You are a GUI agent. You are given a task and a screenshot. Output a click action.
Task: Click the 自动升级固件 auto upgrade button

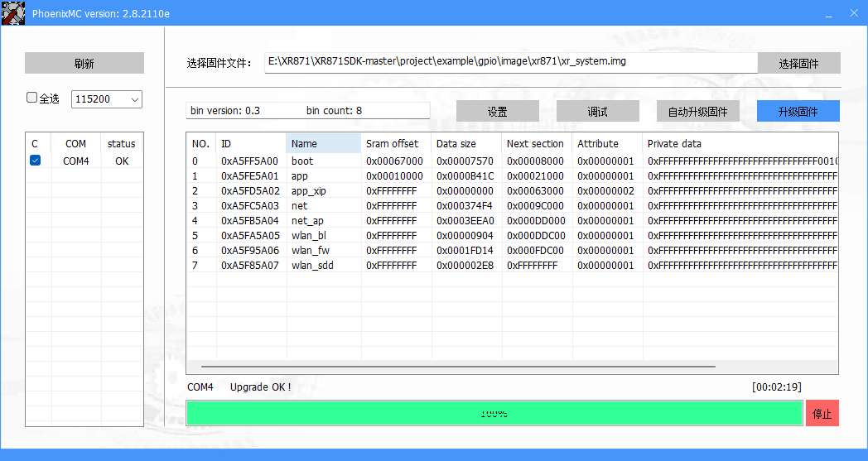698,111
